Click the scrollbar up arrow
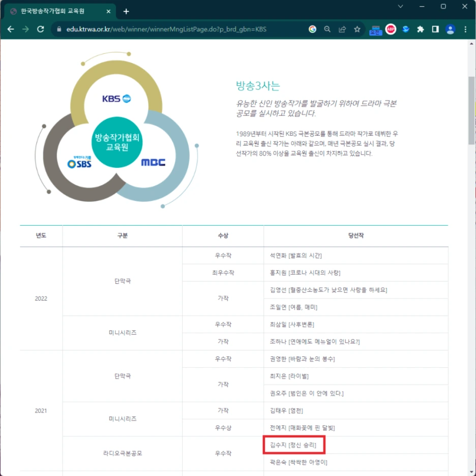This screenshot has height=476, width=476. point(471,44)
